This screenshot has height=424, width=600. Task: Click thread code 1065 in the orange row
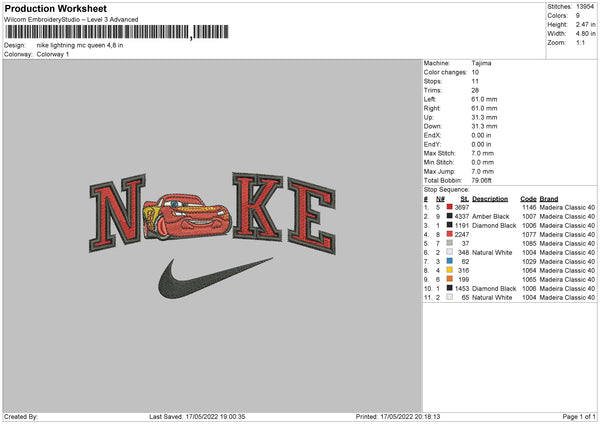(x=529, y=279)
